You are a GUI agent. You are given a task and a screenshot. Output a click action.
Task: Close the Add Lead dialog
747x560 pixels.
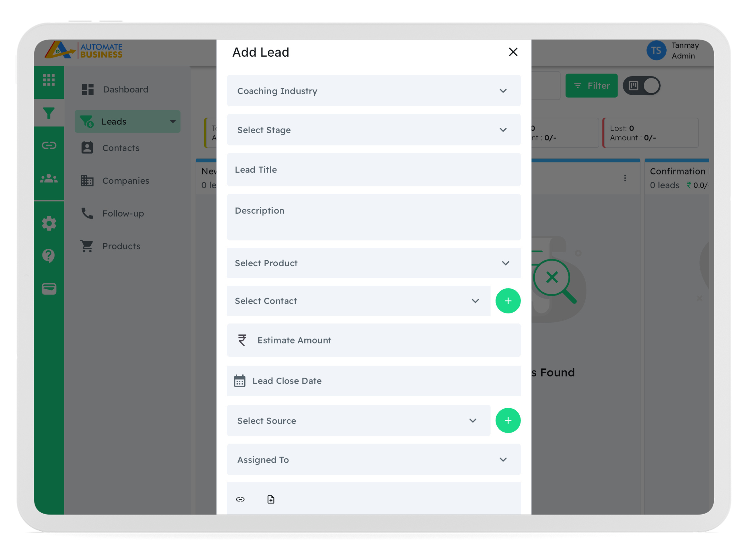click(x=513, y=52)
